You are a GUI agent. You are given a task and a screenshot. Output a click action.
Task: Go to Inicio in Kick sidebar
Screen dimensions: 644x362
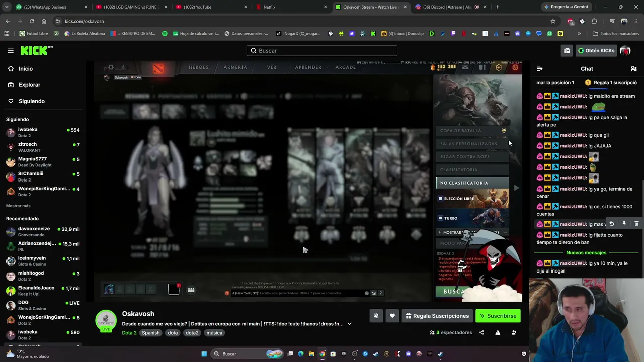(26, 69)
